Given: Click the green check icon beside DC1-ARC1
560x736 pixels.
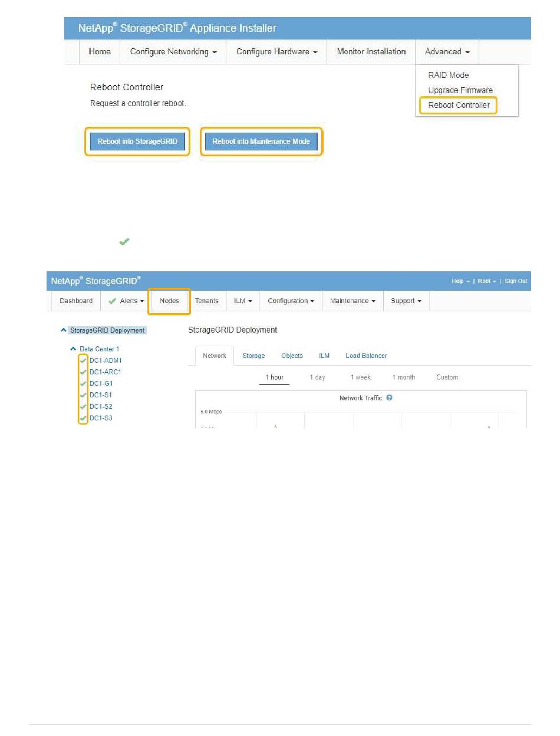Looking at the screenshot, I should point(83,372).
